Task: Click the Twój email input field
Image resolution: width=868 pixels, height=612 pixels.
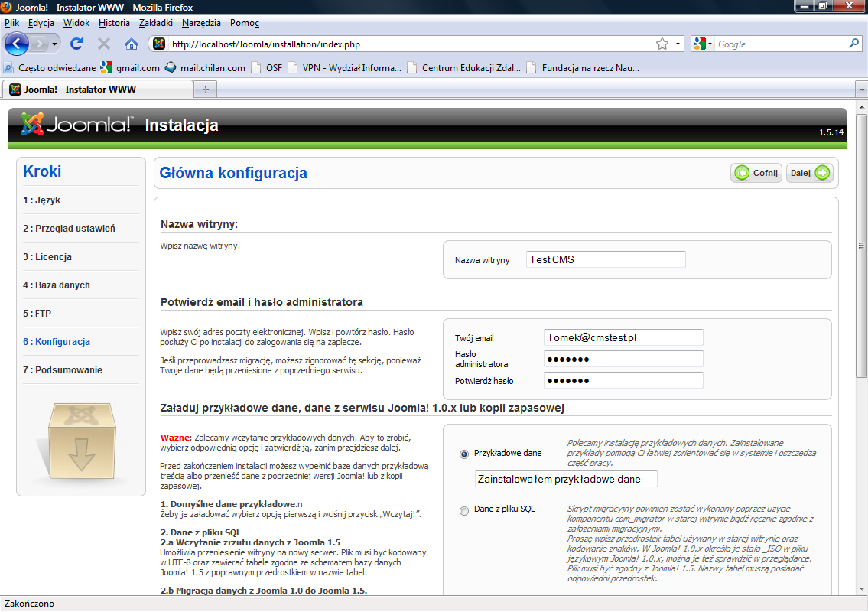Action: tap(623, 337)
